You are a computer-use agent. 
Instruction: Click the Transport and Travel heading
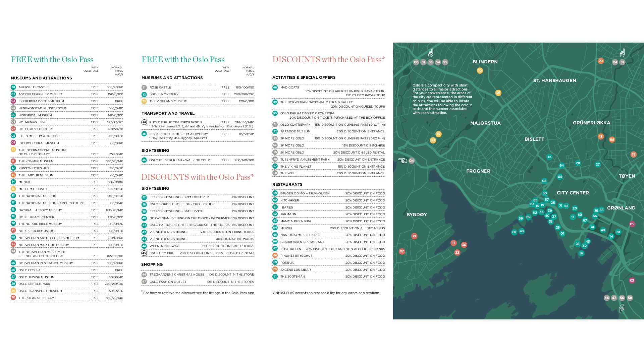pos(168,113)
